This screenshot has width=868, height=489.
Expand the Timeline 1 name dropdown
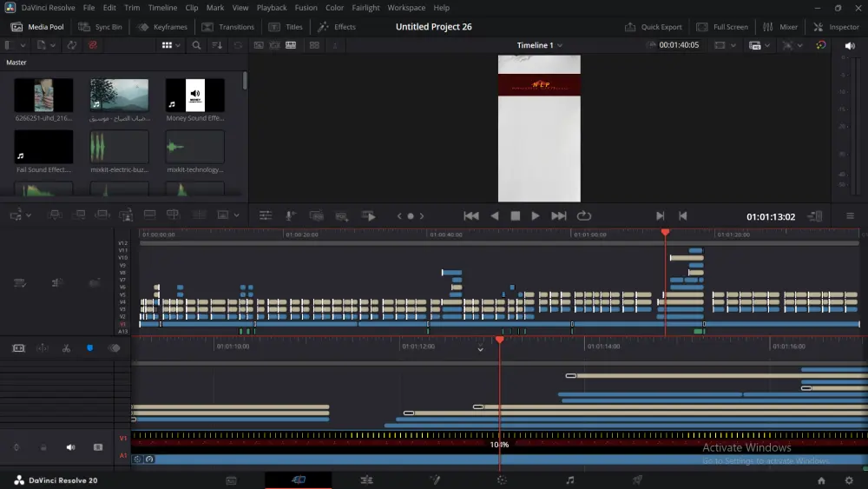click(560, 45)
